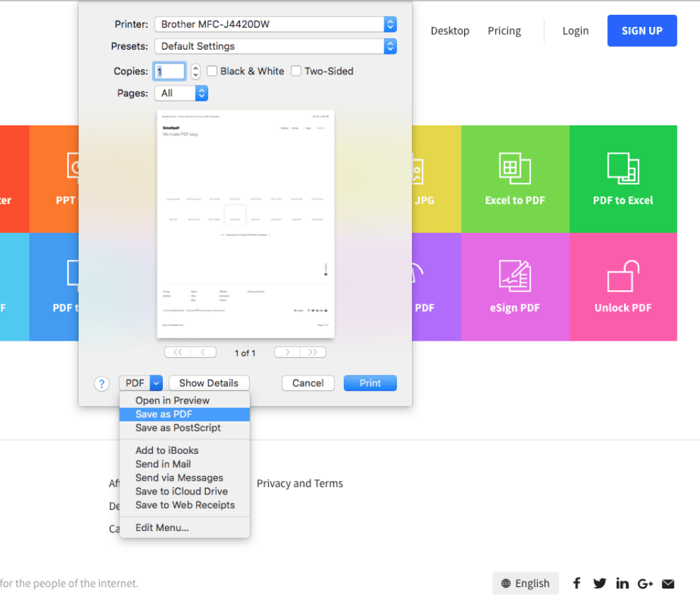Choose Edit Menu... item

[184, 528]
